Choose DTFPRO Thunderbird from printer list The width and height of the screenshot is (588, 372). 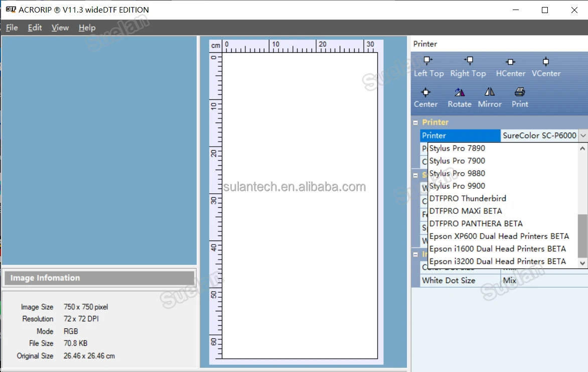tap(468, 198)
